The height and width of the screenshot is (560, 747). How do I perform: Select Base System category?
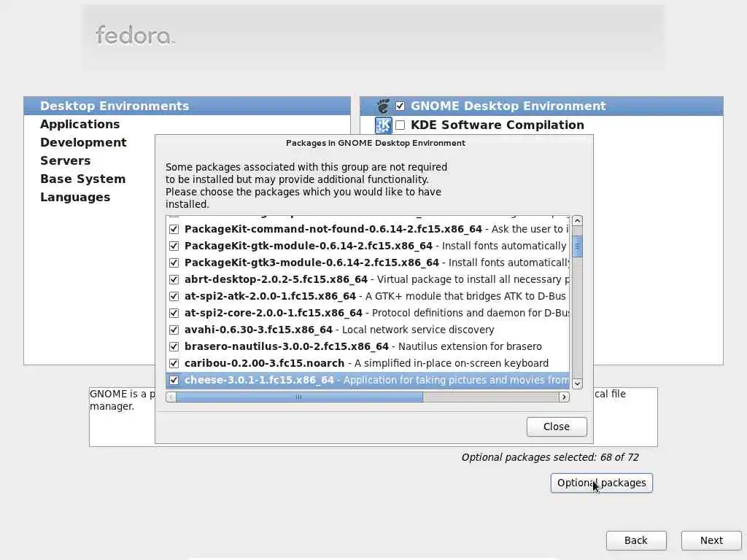click(x=83, y=179)
